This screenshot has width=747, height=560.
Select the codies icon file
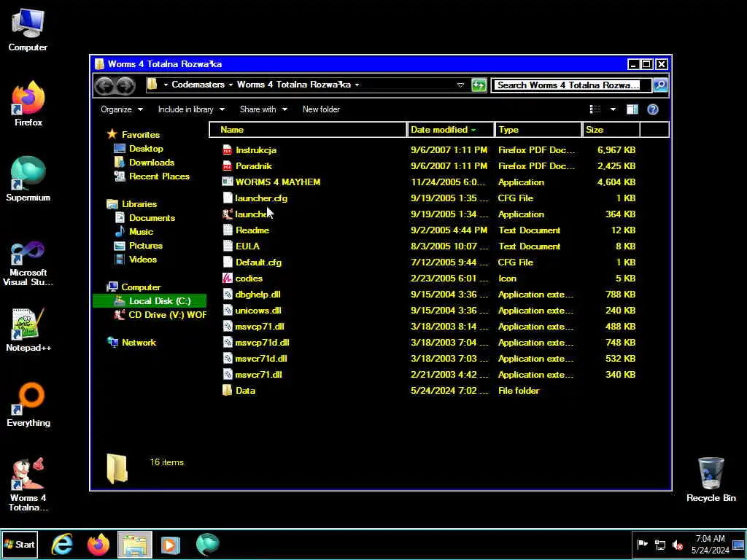click(228, 278)
